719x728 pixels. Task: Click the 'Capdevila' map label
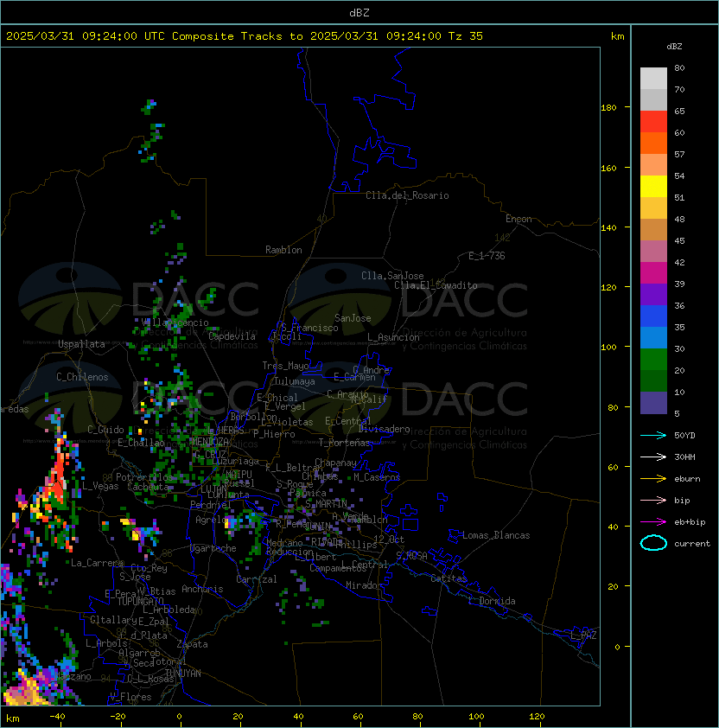tap(232, 336)
